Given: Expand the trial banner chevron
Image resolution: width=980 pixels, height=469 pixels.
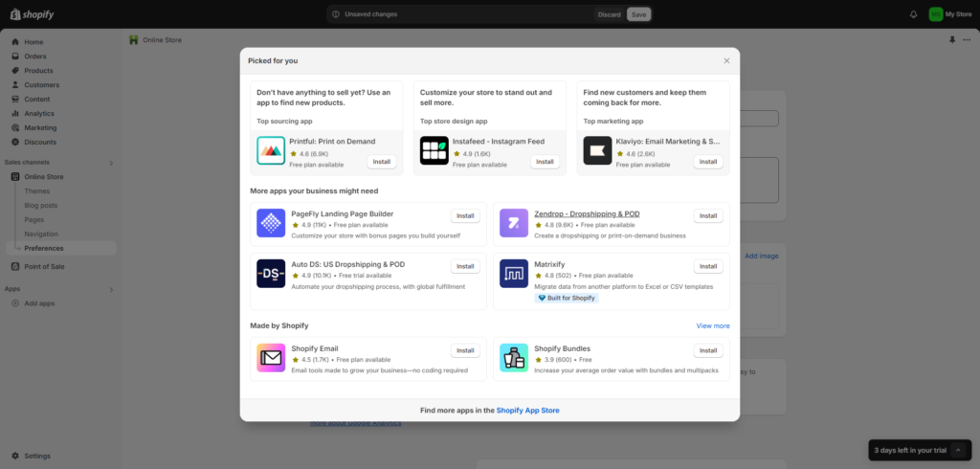Looking at the screenshot, I should (957, 450).
